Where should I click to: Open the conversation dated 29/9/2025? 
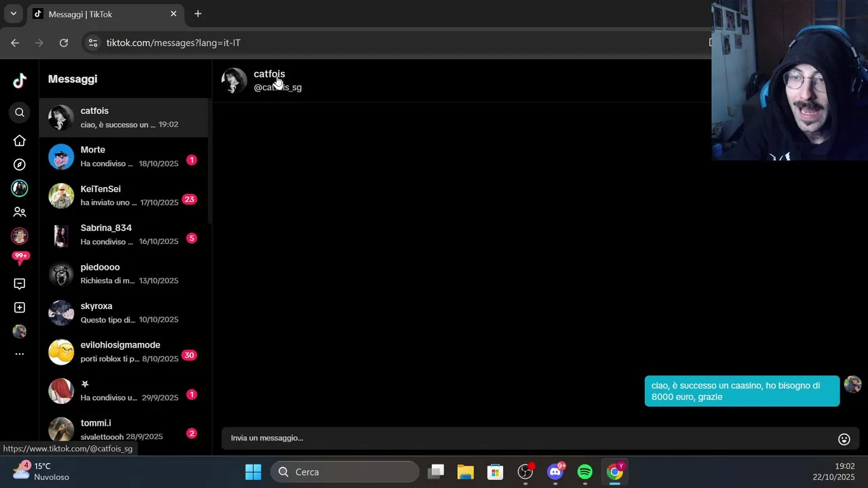(x=123, y=391)
